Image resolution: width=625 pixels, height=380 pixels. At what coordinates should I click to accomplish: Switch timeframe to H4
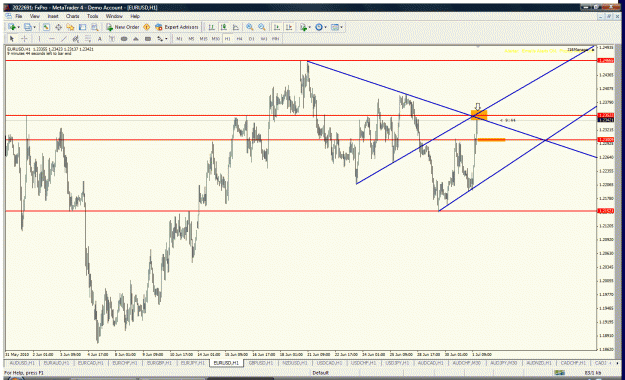pyautogui.click(x=239, y=39)
